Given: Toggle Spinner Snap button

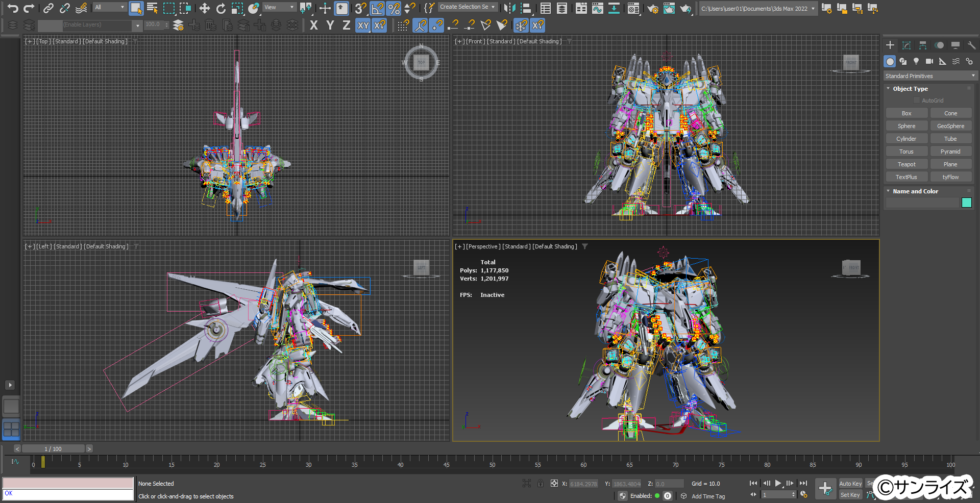Looking at the screenshot, I should (410, 8).
